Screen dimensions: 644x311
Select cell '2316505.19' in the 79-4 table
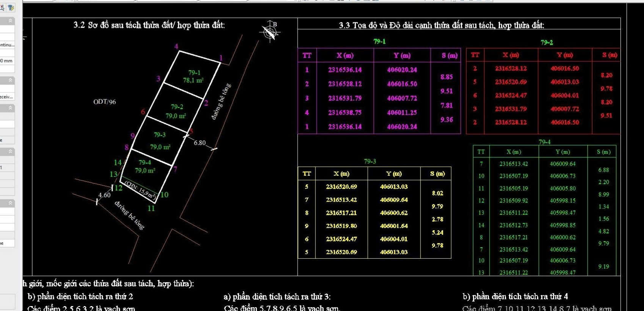pyautogui.click(x=514, y=188)
